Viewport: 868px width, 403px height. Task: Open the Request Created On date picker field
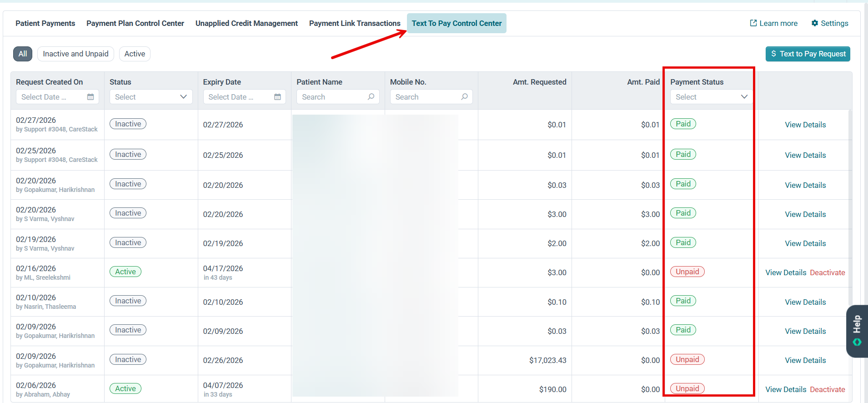[57, 97]
